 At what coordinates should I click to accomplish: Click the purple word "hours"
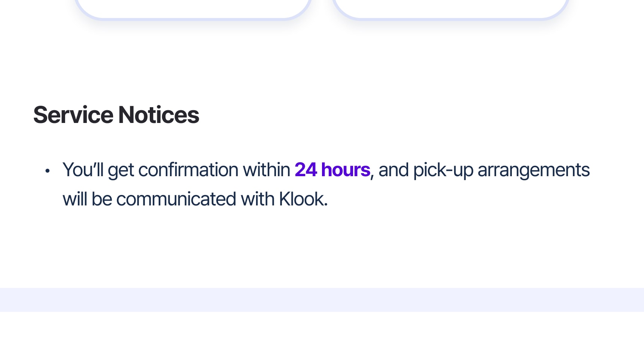[346, 170]
